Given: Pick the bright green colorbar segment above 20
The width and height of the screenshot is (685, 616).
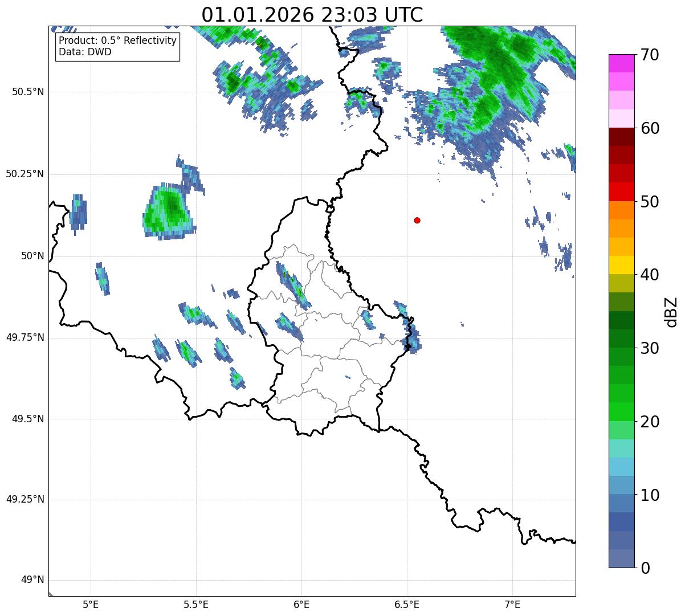Looking at the screenshot, I should pos(621,411).
